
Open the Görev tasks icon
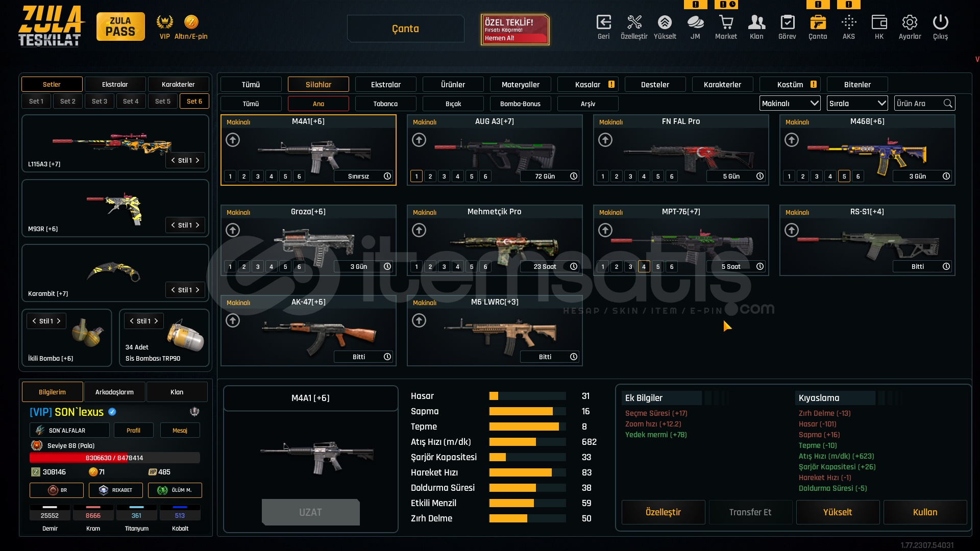pyautogui.click(x=787, y=22)
